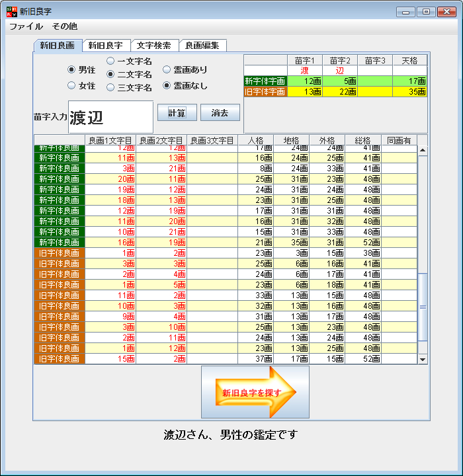Screen dimensions: 463x476
Task: Select the 霊画なし radio button
Action: click(x=167, y=85)
